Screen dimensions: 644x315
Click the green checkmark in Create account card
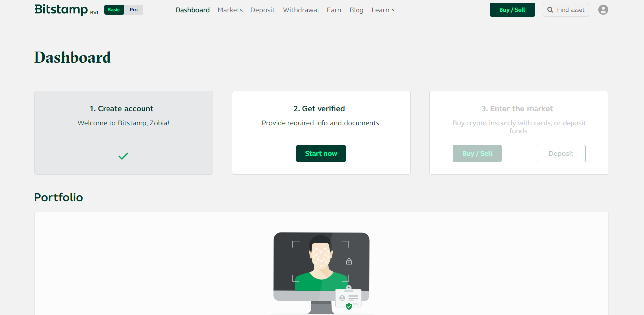point(123,156)
